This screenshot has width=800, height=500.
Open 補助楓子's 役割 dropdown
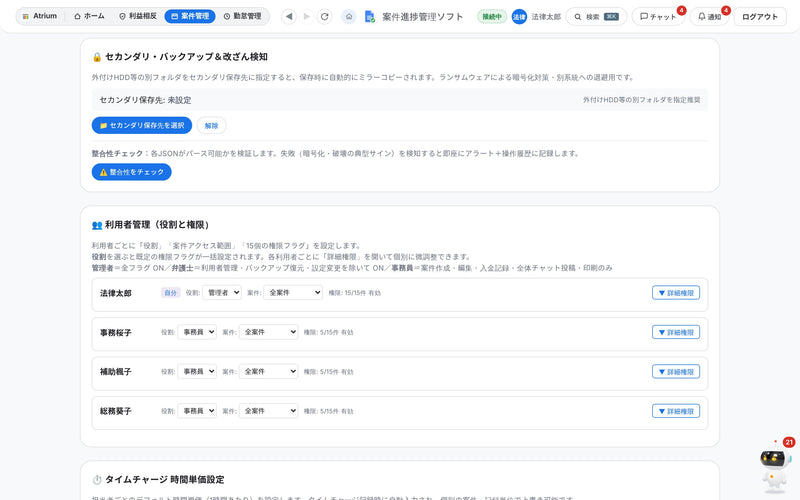coord(197,371)
